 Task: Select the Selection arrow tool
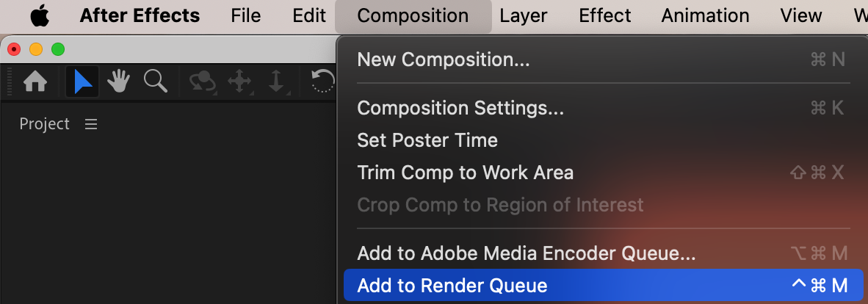pos(82,82)
